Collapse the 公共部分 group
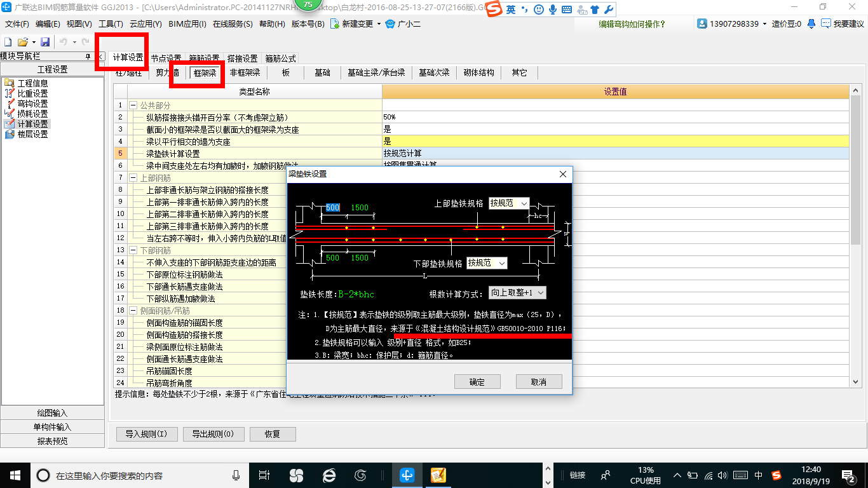Viewport: 868px width, 488px height. pos(133,105)
